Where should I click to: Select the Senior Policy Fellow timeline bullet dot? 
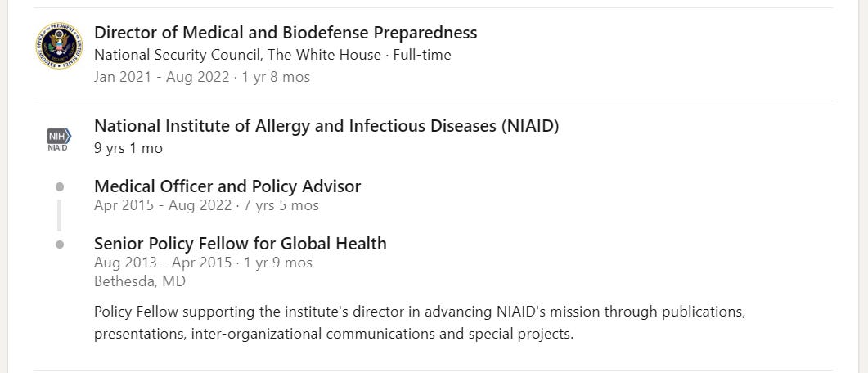coord(59,244)
